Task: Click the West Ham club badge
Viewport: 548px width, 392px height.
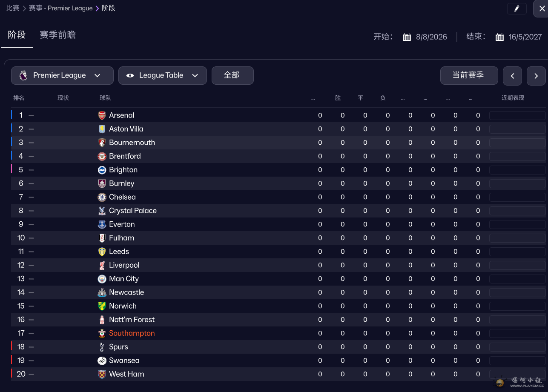Action: point(102,374)
